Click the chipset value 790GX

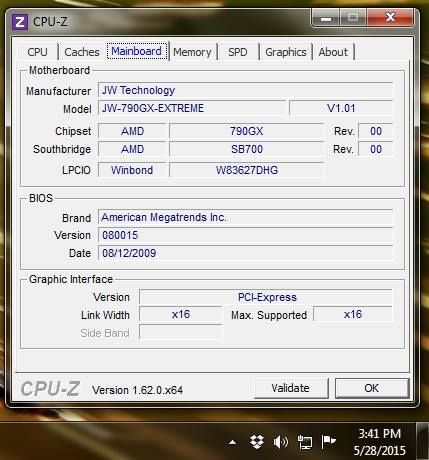point(246,131)
